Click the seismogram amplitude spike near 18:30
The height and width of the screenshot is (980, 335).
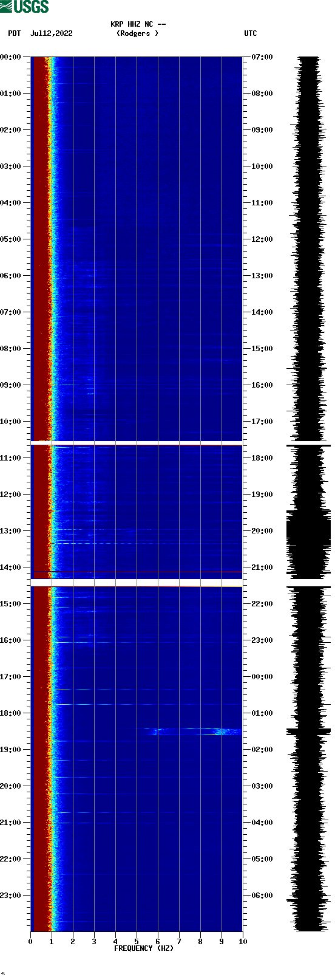pos(308,732)
